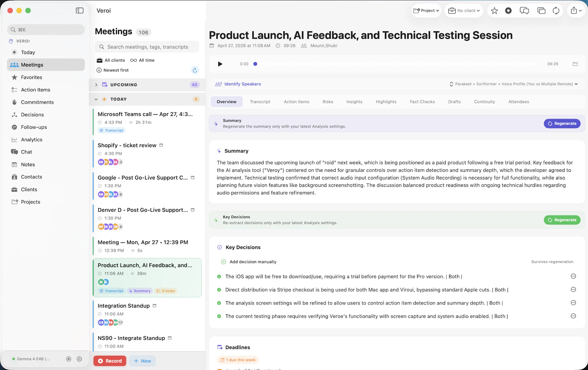Open the Shopify - ticket review meeting
Image resolution: width=588 pixels, height=370 pixels.
[147, 153]
